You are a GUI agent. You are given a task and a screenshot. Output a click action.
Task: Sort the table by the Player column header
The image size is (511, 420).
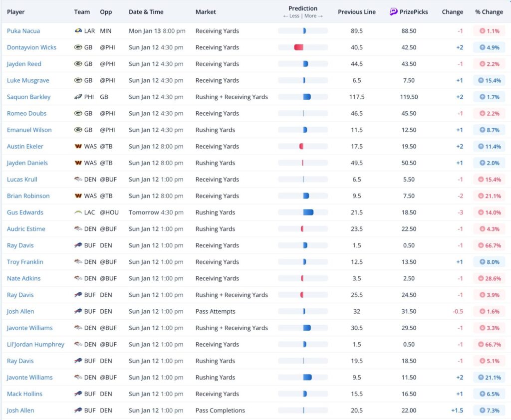[x=16, y=12]
